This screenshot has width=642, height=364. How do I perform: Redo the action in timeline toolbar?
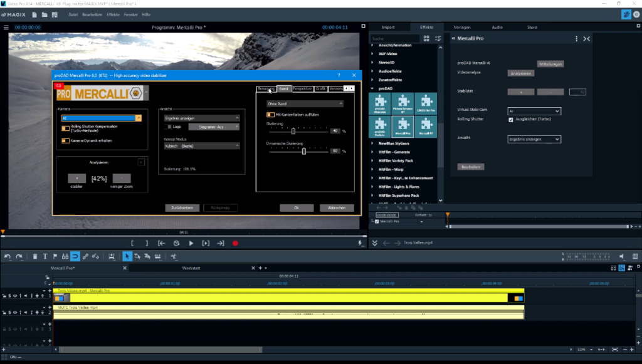(x=19, y=256)
